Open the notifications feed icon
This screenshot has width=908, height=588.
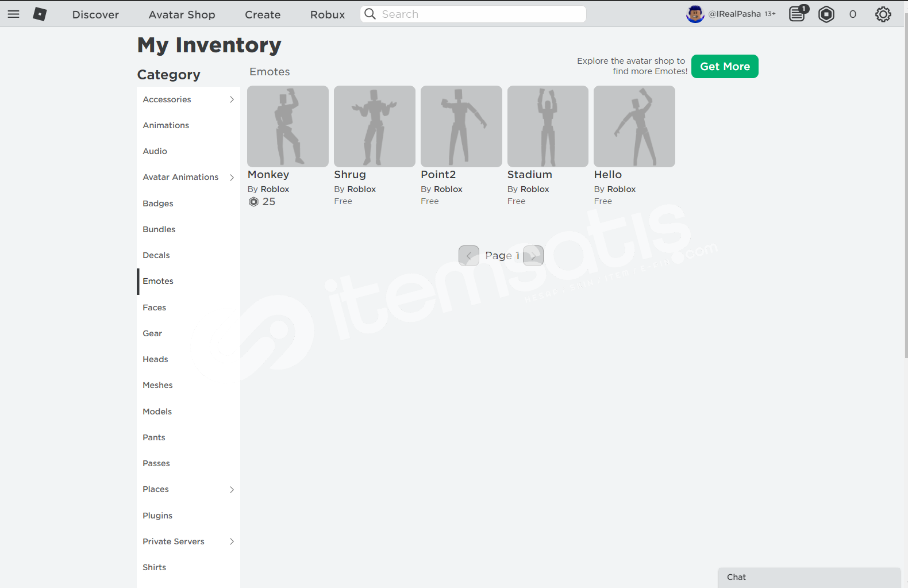pos(798,14)
